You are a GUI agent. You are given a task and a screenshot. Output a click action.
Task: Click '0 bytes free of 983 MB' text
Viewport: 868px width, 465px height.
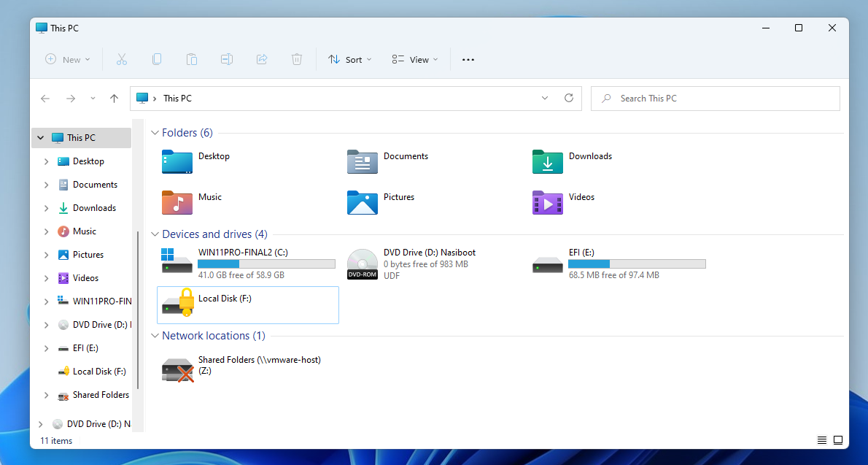(426, 264)
